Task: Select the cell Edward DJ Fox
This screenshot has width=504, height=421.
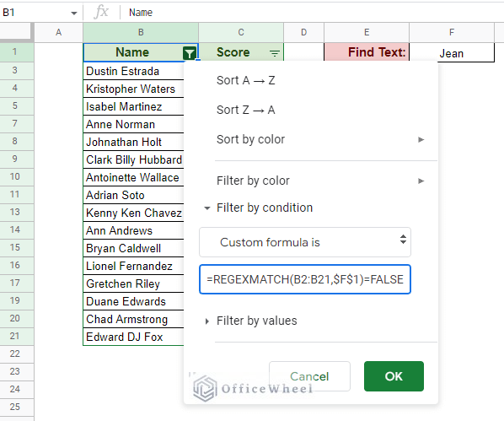Action: click(133, 337)
